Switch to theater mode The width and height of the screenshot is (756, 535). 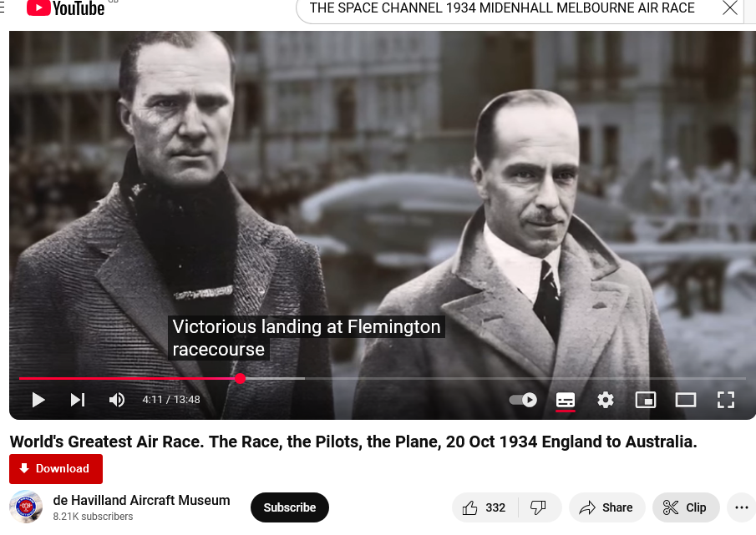(685, 400)
